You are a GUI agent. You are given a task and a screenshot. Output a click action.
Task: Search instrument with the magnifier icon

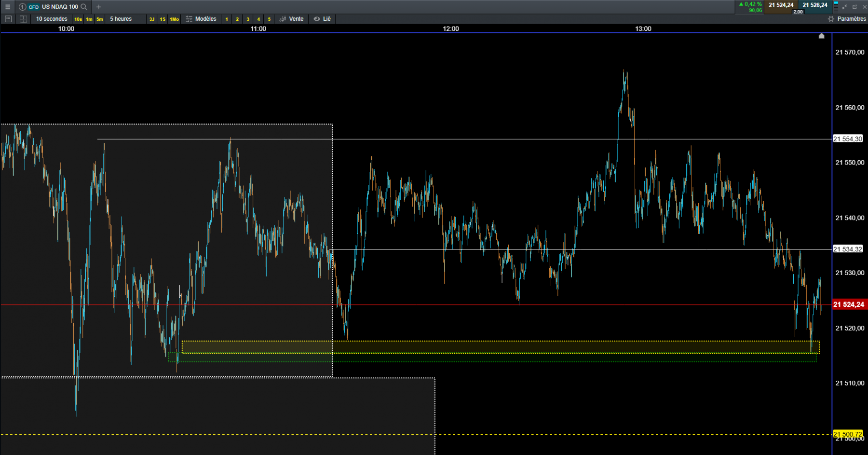point(84,7)
